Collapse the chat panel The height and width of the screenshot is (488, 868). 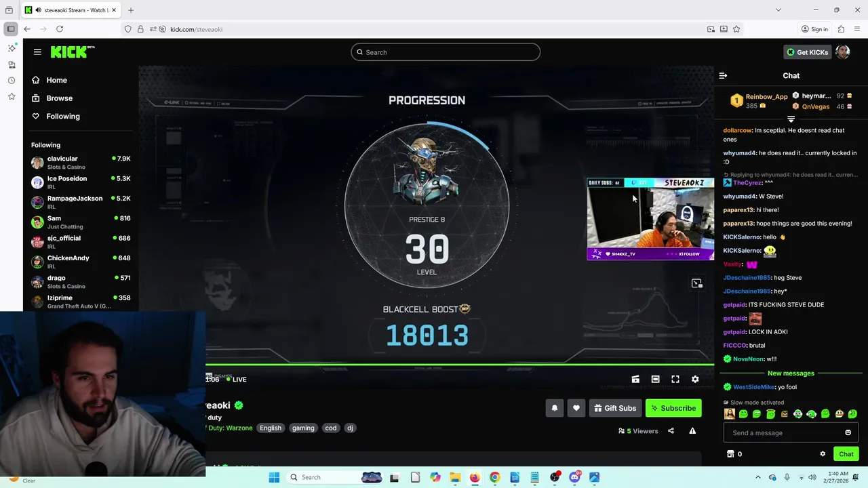tap(723, 76)
